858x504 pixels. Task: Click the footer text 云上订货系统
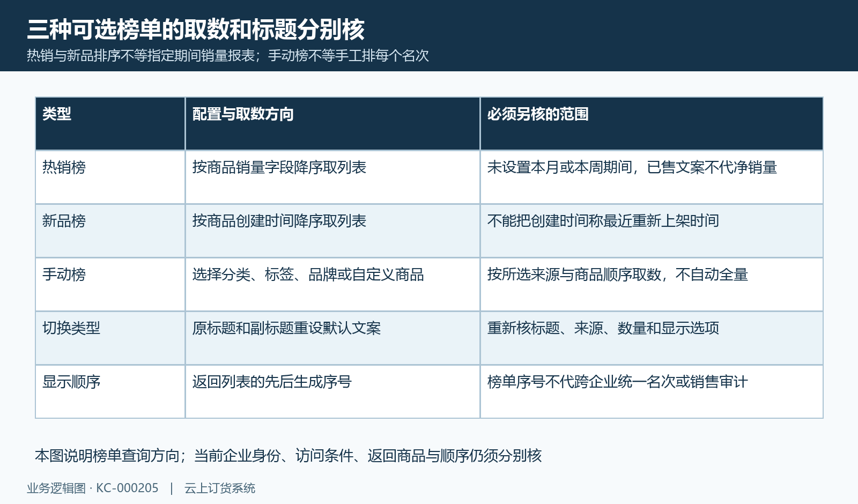220,488
